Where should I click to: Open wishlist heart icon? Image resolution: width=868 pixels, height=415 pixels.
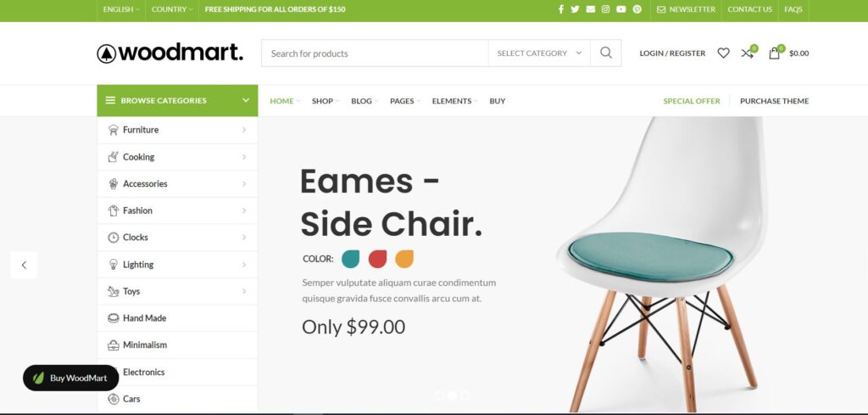(x=724, y=53)
